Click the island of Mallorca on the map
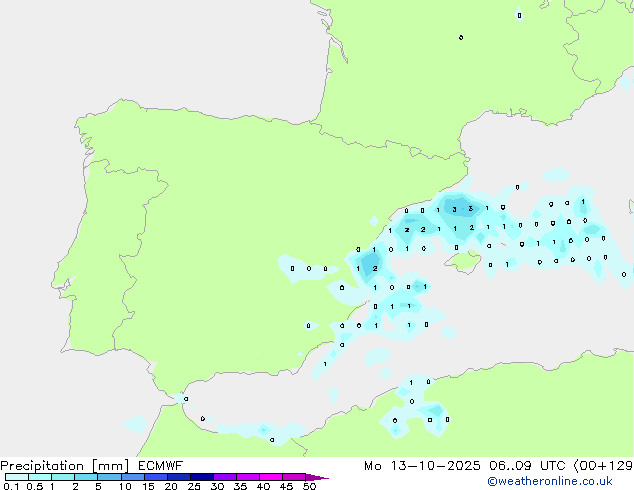The width and height of the screenshot is (634, 490). coord(462,262)
